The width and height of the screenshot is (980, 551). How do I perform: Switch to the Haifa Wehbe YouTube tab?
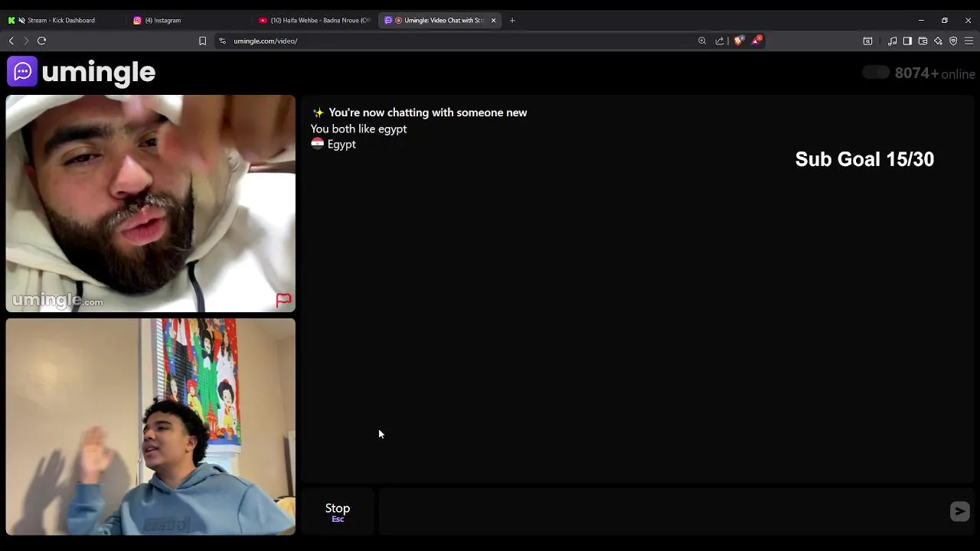[x=315, y=21]
